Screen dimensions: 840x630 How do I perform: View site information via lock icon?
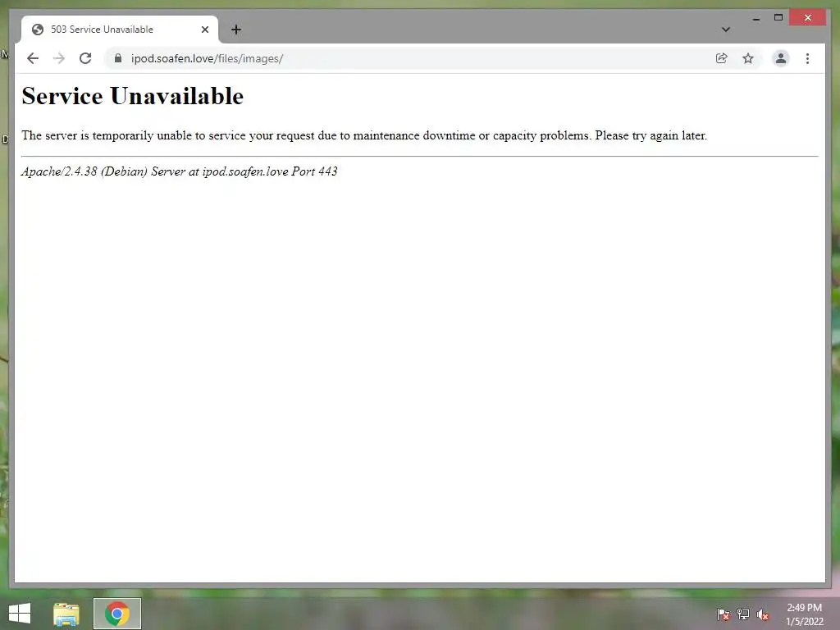pos(118,58)
